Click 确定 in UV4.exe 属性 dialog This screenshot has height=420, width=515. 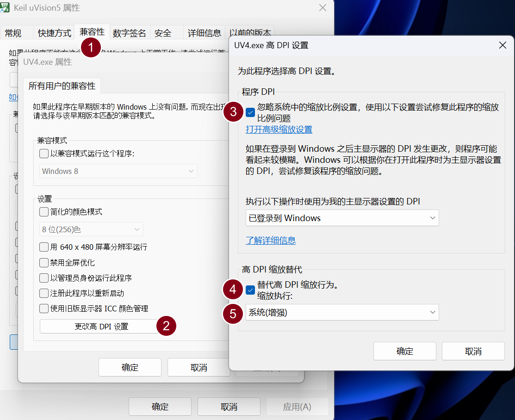click(130, 367)
